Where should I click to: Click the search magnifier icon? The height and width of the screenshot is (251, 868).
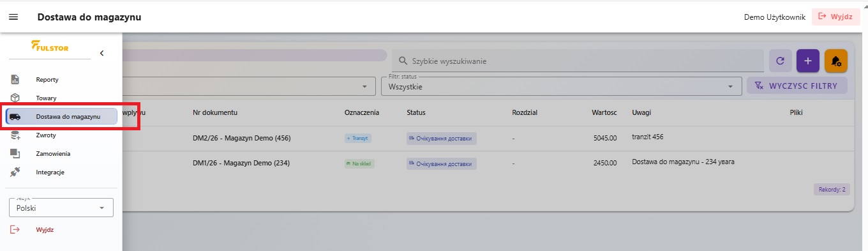[x=403, y=61]
